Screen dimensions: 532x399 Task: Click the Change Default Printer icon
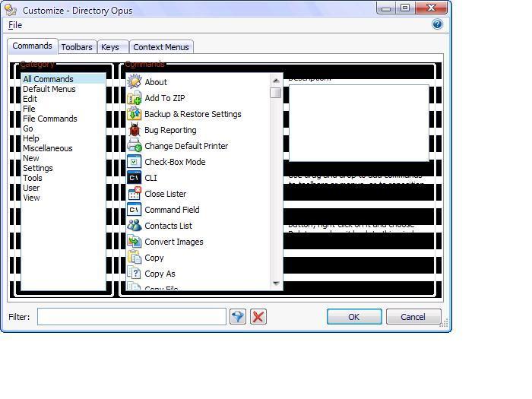pyautogui.click(x=135, y=146)
